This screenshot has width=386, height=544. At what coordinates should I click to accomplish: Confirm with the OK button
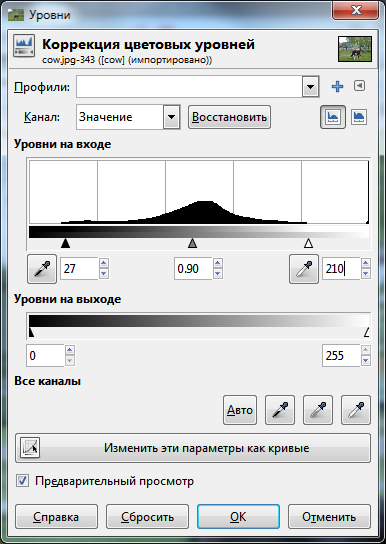238,517
